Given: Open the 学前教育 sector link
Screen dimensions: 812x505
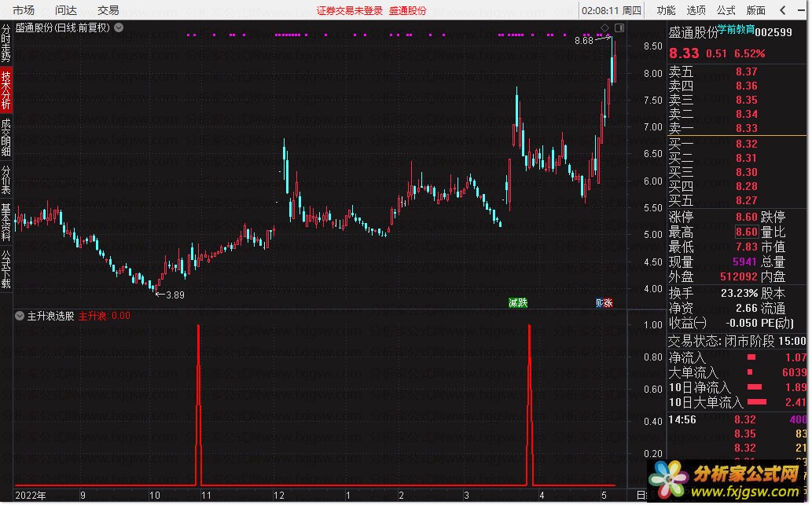Looking at the screenshot, I should (x=736, y=30).
